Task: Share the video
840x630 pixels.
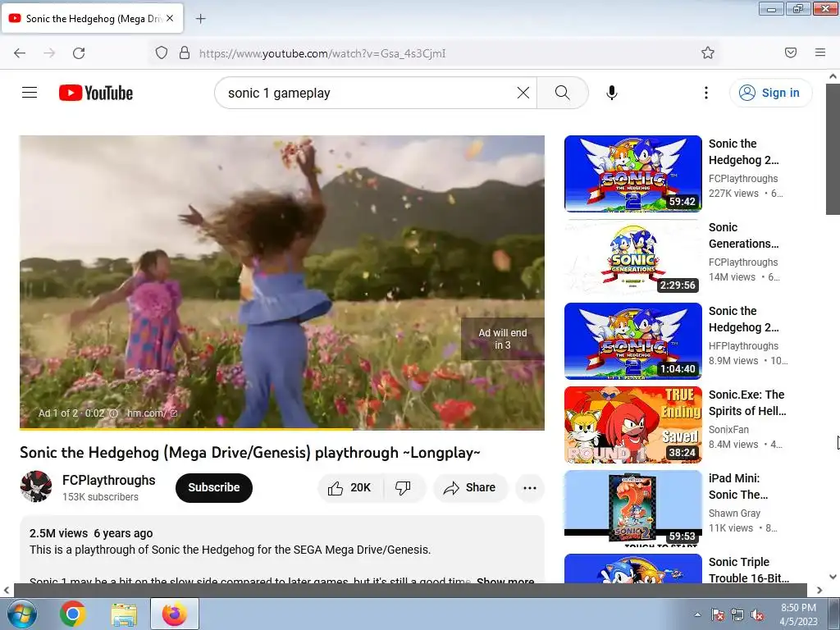Action: click(470, 487)
